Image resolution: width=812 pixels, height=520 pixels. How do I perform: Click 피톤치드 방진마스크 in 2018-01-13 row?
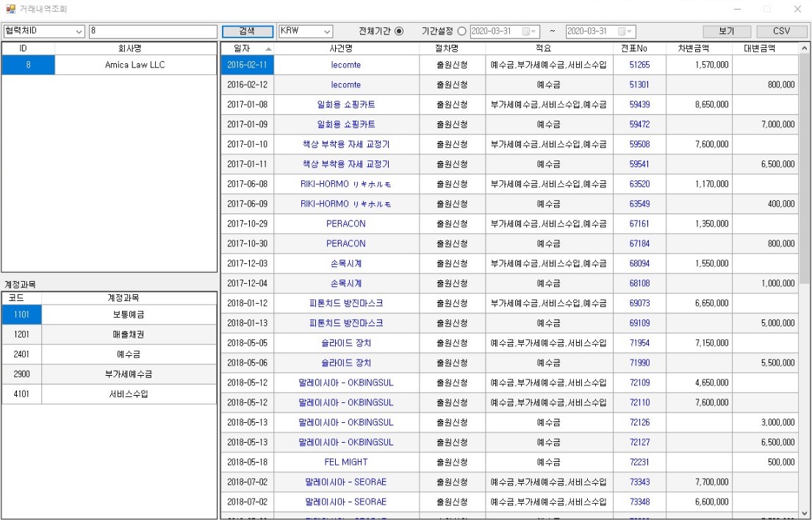346,323
